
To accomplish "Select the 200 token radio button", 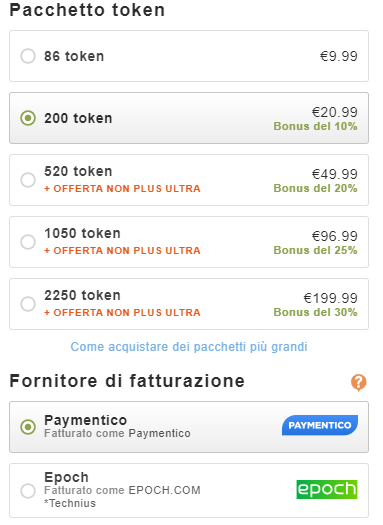I will pyautogui.click(x=28, y=118).
